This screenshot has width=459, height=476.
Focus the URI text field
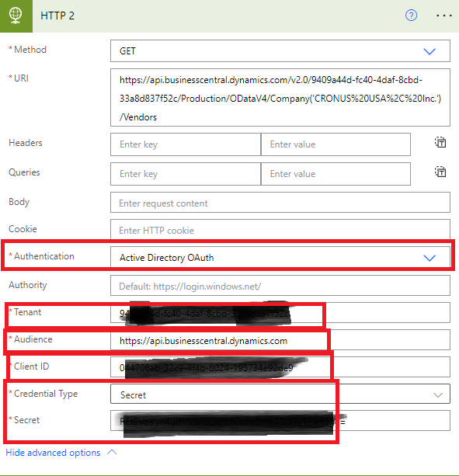coord(280,97)
